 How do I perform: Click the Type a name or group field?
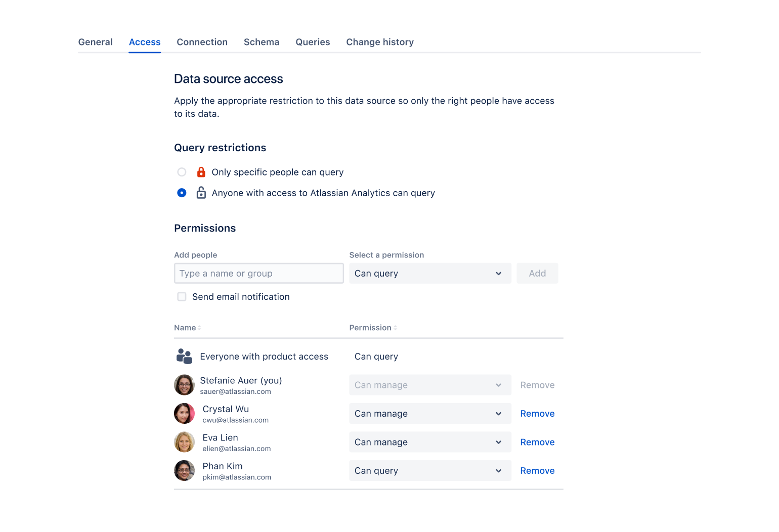coord(258,273)
